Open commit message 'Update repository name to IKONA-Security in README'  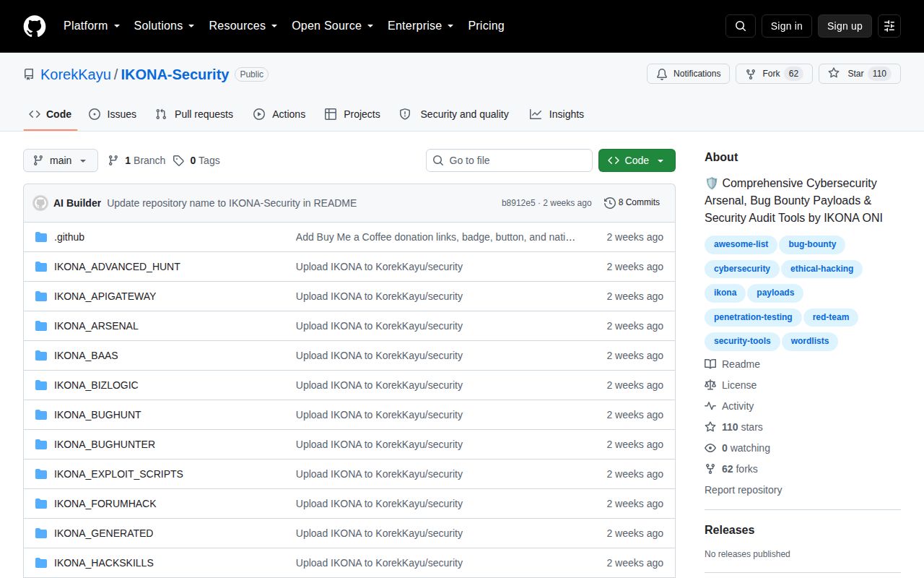pos(232,203)
